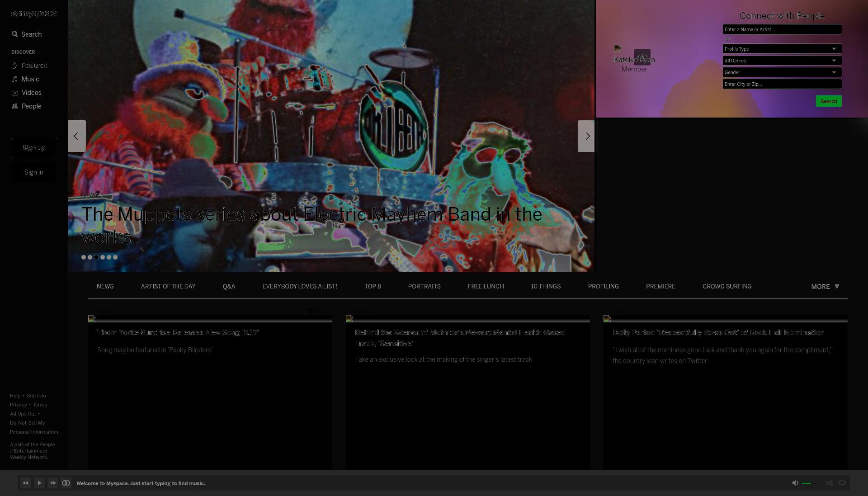Switch to EVERYBODY LOVES A LIST! tab
Screen dimensions: 868x496
point(300,287)
